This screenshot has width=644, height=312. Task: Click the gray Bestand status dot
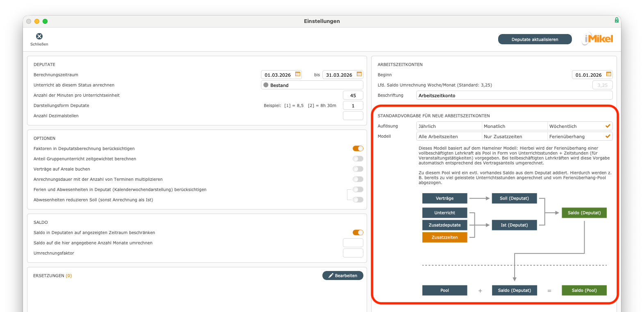click(x=266, y=85)
